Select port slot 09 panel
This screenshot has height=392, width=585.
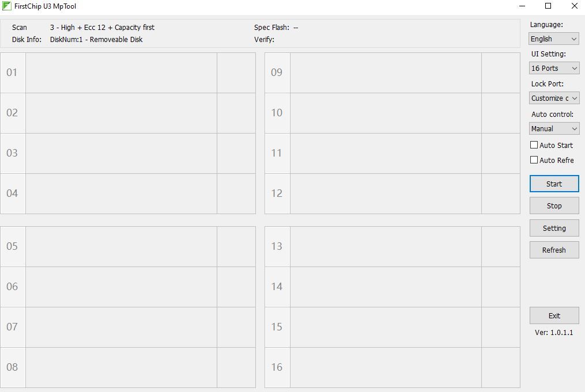pyautogui.click(x=392, y=73)
